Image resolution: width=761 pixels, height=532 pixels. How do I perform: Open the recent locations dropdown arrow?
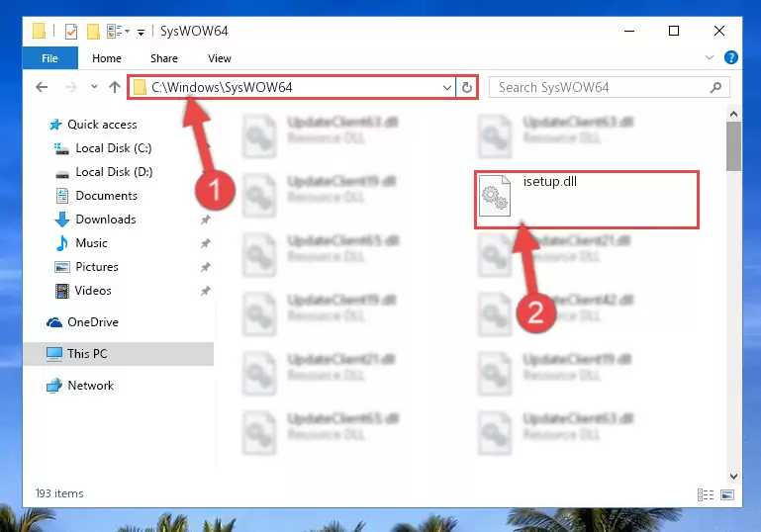94,87
